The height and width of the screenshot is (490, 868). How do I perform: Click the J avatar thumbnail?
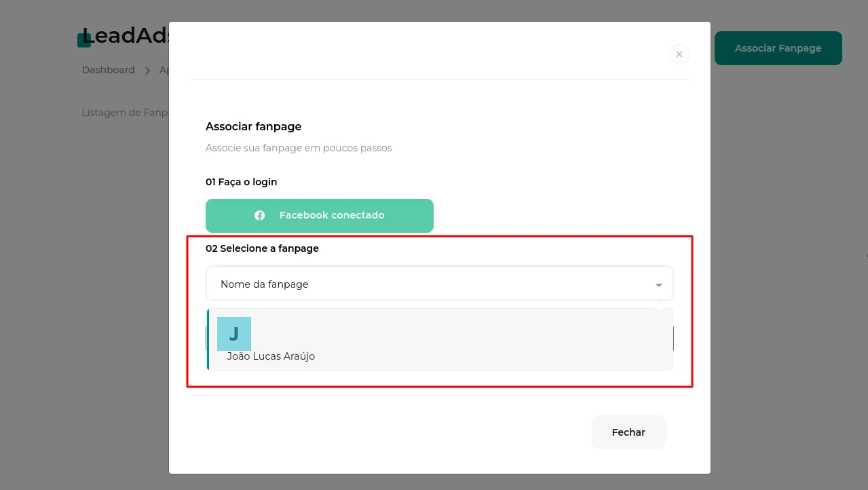pos(234,334)
